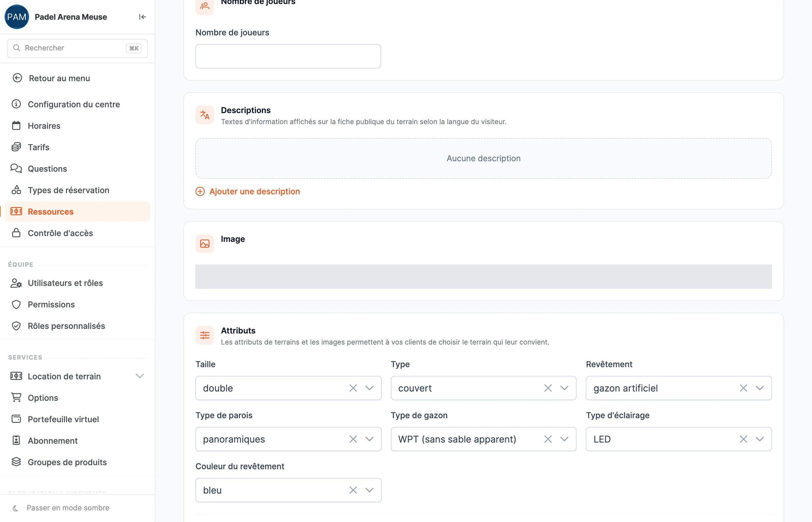This screenshot has width=812, height=522.
Task: Click the Image section picture icon
Action: 205,244
